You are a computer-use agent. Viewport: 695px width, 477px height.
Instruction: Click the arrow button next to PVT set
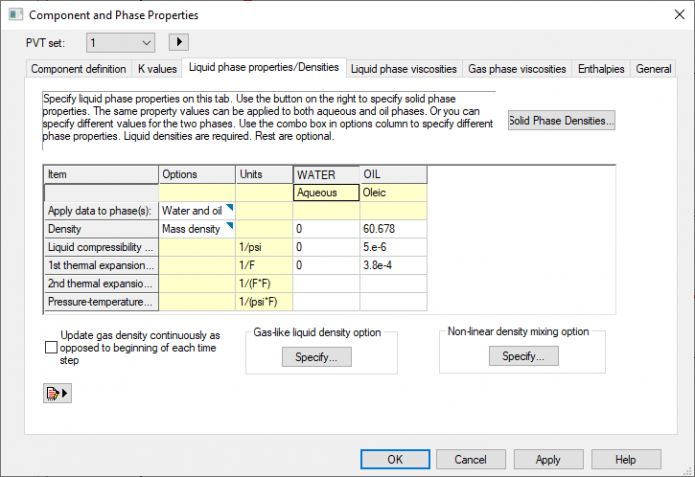coord(178,43)
